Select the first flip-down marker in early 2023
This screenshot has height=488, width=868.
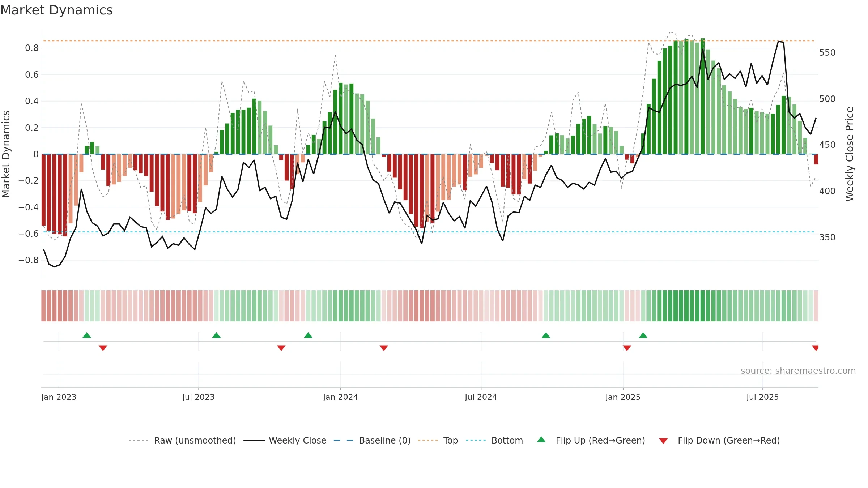pos(103,348)
